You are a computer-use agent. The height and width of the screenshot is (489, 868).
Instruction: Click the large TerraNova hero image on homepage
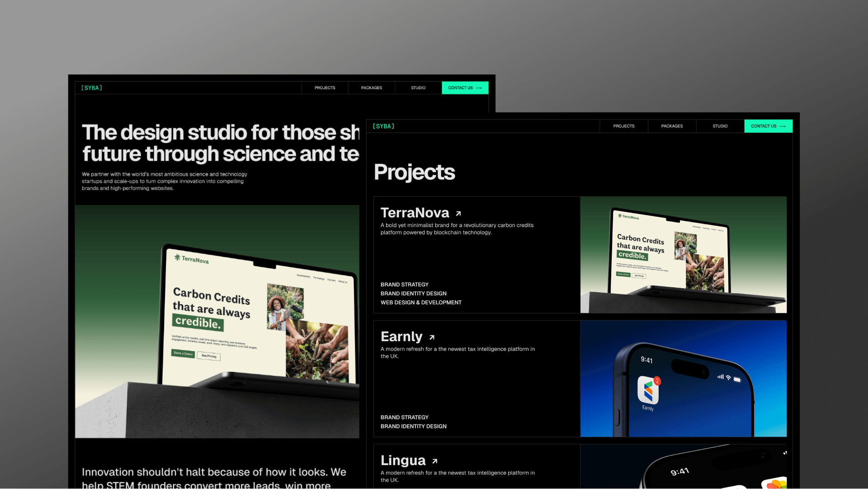tap(217, 322)
